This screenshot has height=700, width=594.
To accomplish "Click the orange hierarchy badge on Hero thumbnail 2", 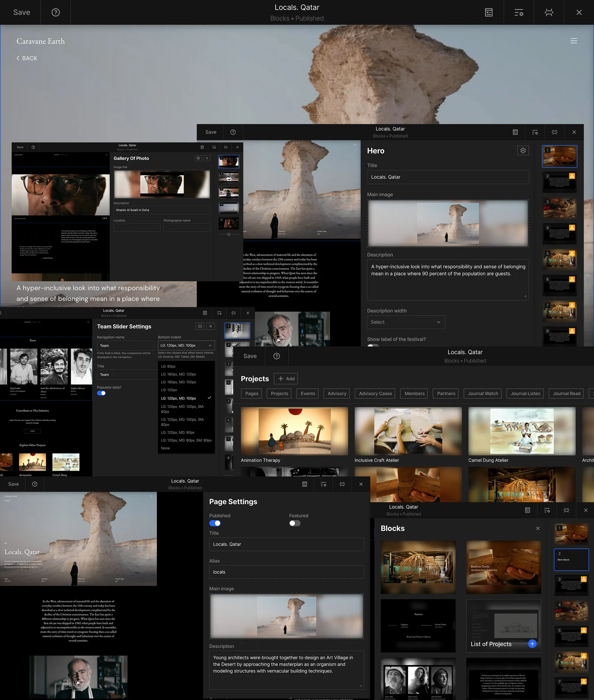I will coord(572,176).
